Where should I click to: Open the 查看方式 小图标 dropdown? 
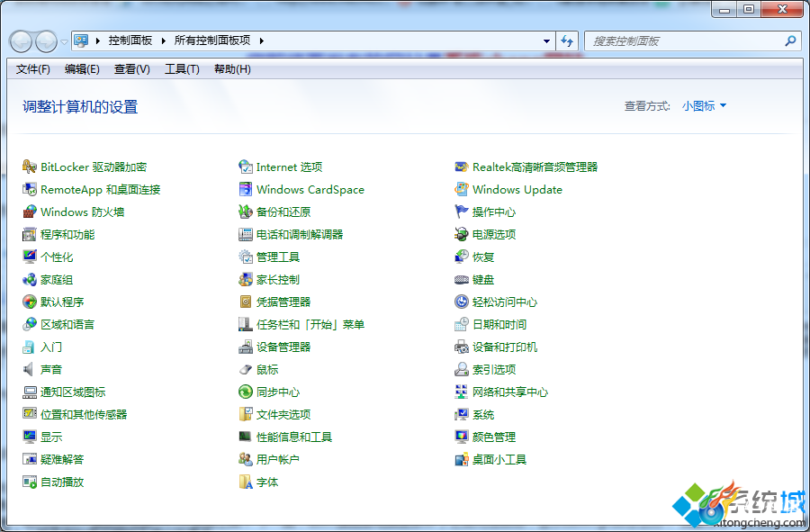[704, 106]
